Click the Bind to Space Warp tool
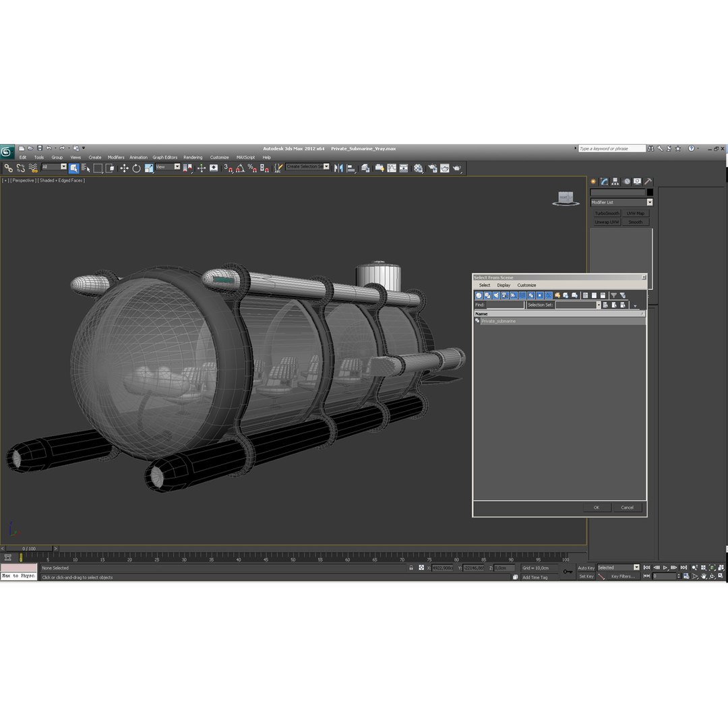728x728 pixels. point(32,168)
